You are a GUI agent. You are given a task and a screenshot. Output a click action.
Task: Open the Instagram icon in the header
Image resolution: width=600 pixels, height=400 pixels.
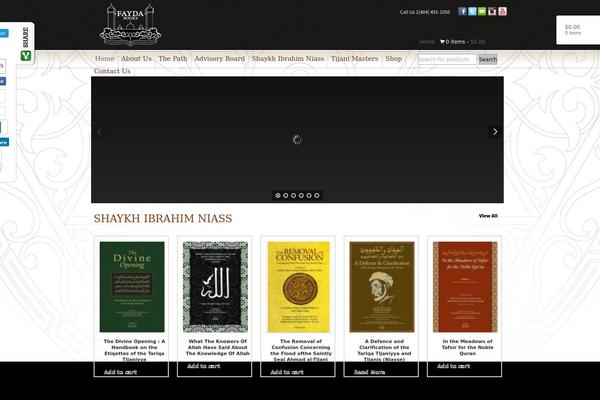492,11
